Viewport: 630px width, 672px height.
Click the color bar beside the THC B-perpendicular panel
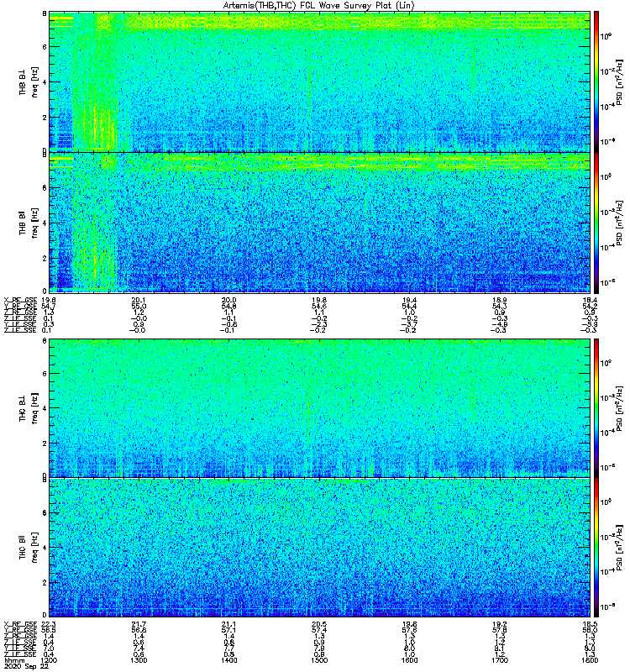(596, 407)
